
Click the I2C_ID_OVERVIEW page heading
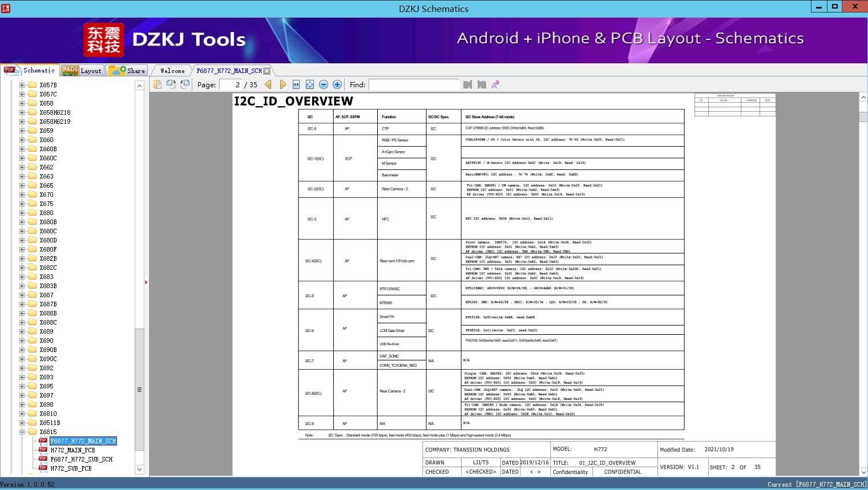293,101
